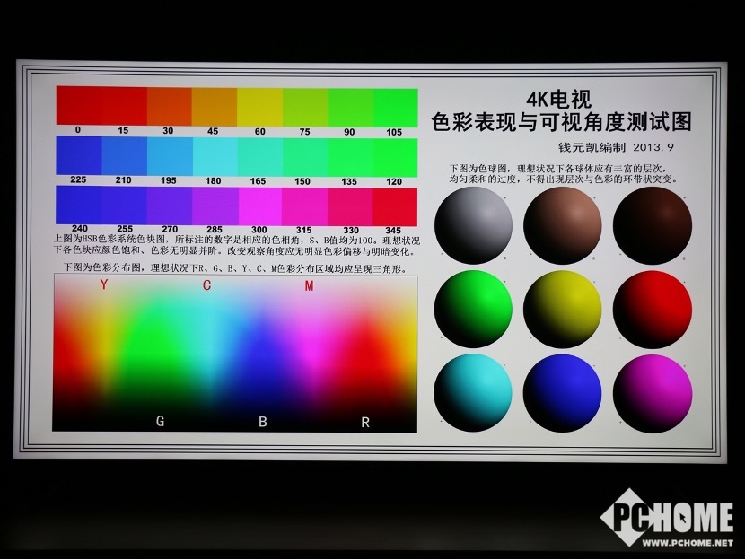745x560 pixels.
Task: Click the color block labeled 330
Action: point(350,206)
